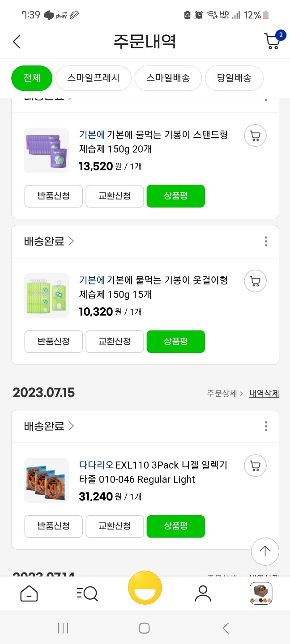The height and width of the screenshot is (644, 290).
Task: Tap the back arrow to leave 주문내역
Action: 17,41
